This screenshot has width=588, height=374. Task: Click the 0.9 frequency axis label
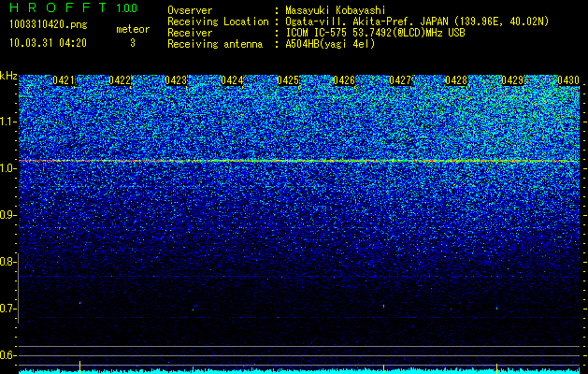coord(8,215)
